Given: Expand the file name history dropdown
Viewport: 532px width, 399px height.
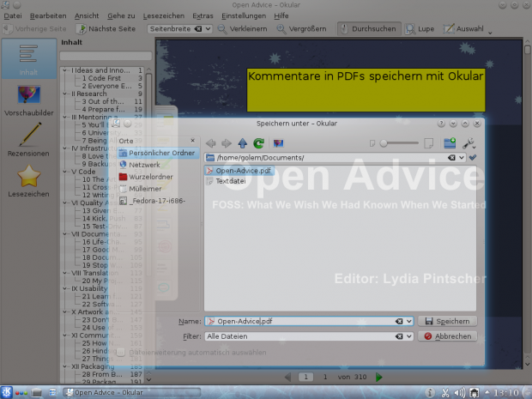Looking at the screenshot, I should 408,321.
